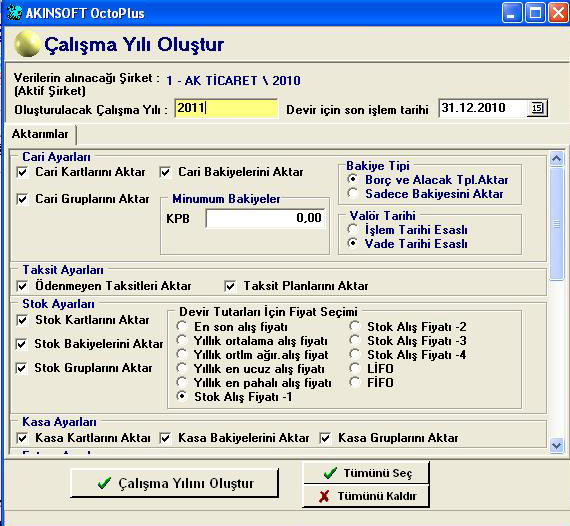Uncheck Stok Kartlarını Aktar
The width and height of the screenshot is (570, 526).
click(x=23, y=320)
